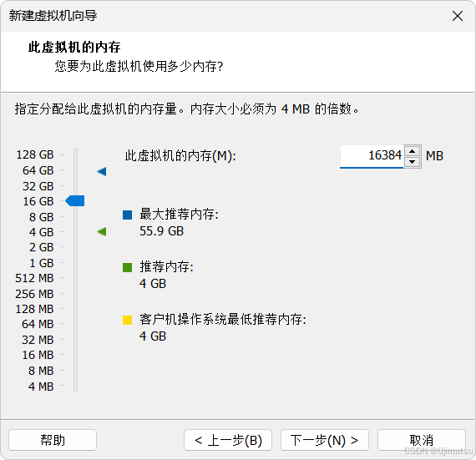Click the window title 新建虚拟机向导
The image size is (476, 460).
pos(53,16)
